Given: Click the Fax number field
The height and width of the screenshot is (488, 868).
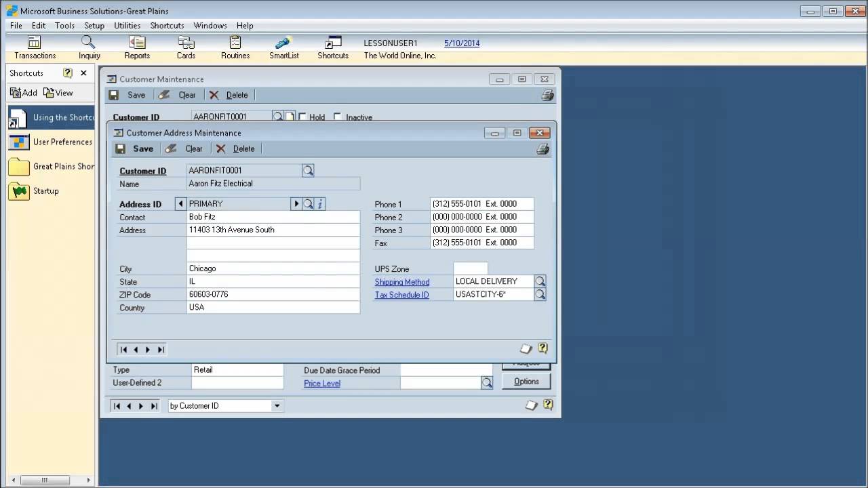Looking at the screenshot, I should pyautogui.click(x=482, y=243).
